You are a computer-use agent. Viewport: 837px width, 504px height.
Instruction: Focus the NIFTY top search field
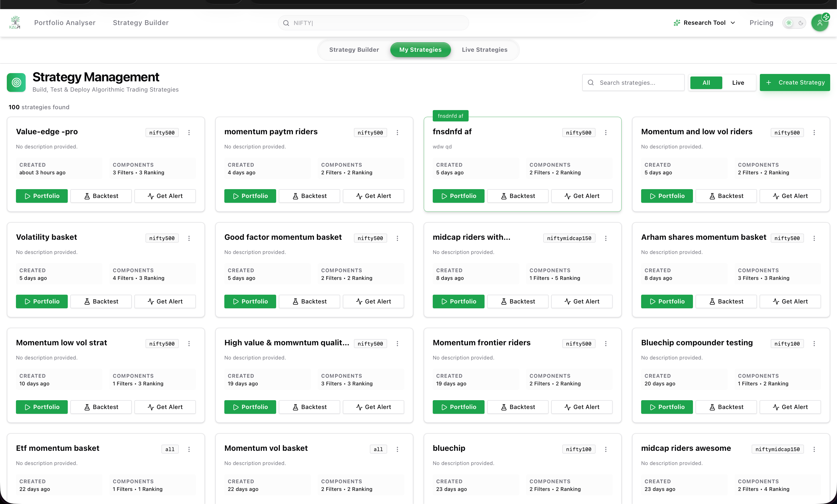(373, 23)
